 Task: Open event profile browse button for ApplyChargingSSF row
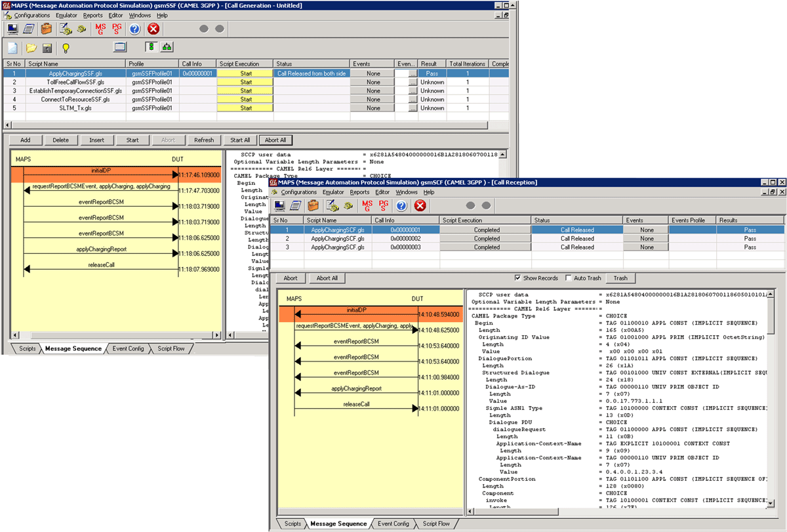413,74
